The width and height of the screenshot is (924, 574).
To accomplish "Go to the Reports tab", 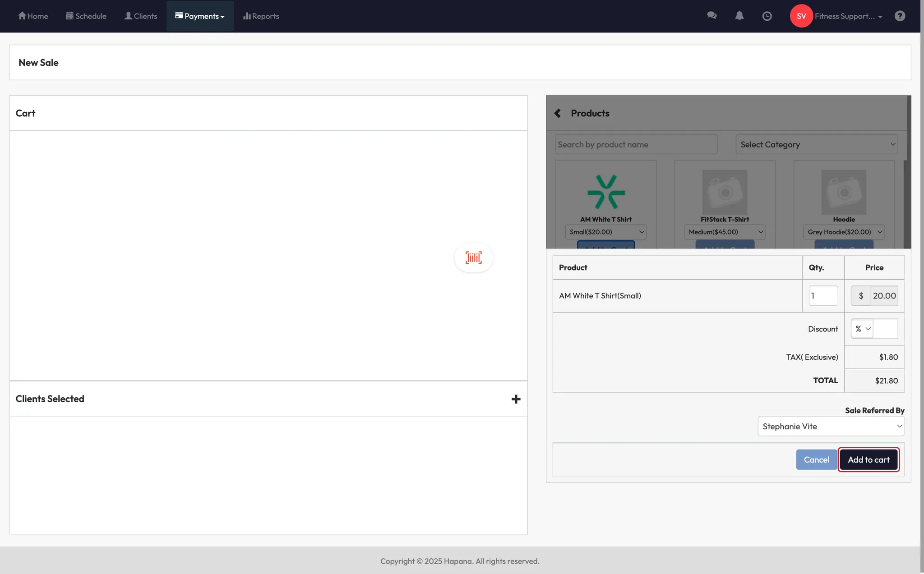I will 261,16.
